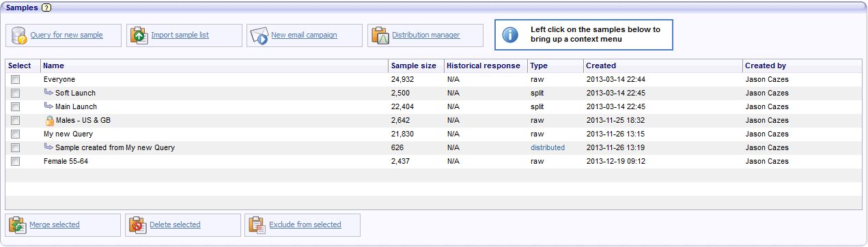868x247 pixels.
Task: Open context menu for Main Launch sample
Action: pyautogui.click(x=76, y=106)
